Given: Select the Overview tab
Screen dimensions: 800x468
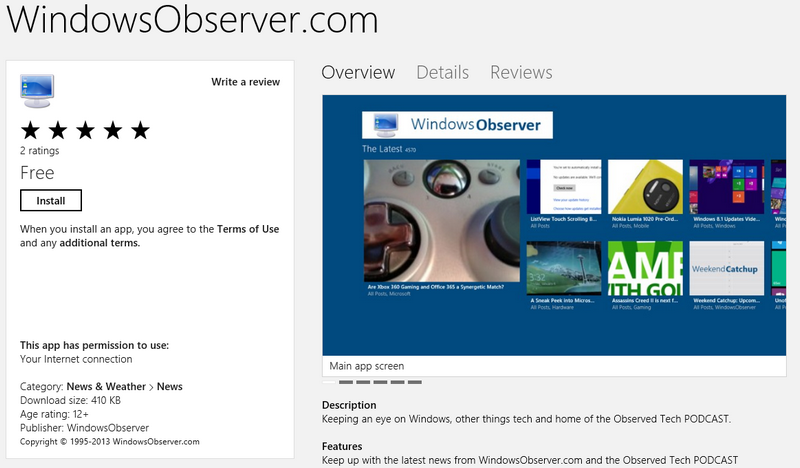Looking at the screenshot, I should tap(358, 72).
